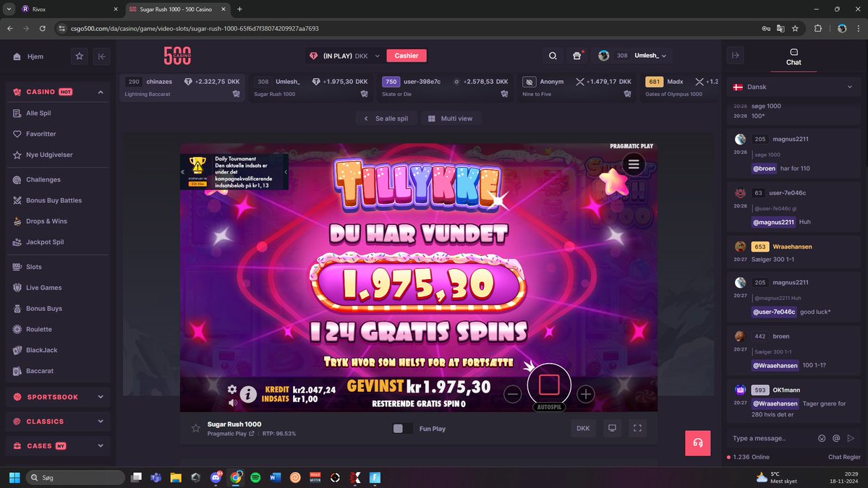Click the chat message input field

(772, 438)
